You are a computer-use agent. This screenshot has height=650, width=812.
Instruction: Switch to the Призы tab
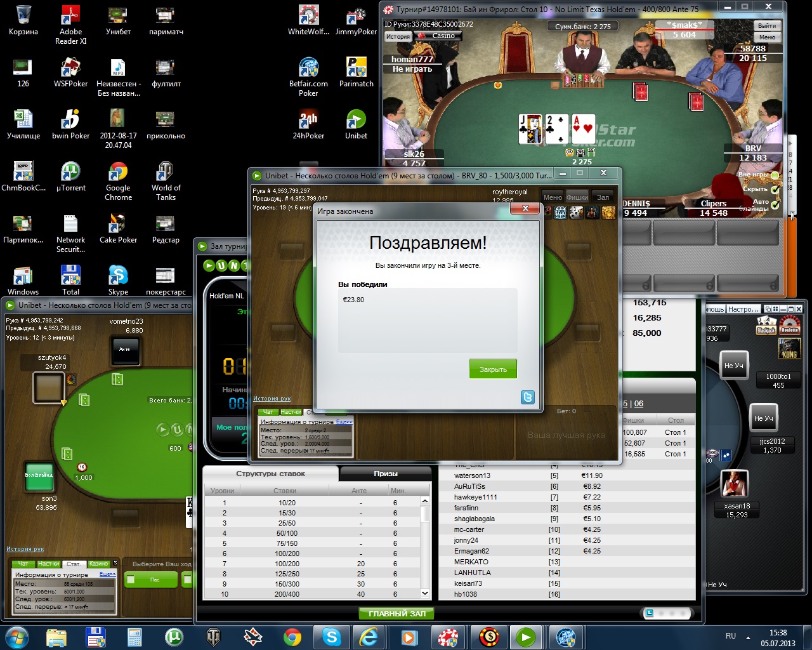point(386,474)
